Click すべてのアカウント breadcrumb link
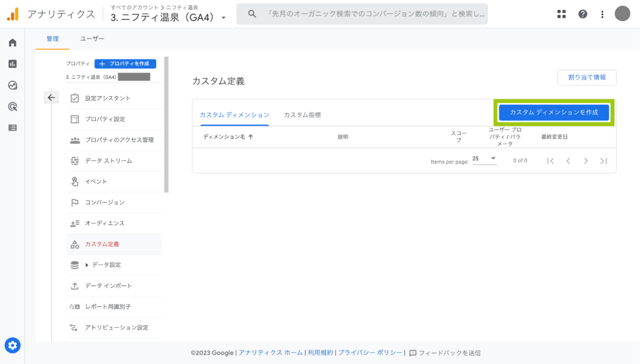 click(134, 7)
